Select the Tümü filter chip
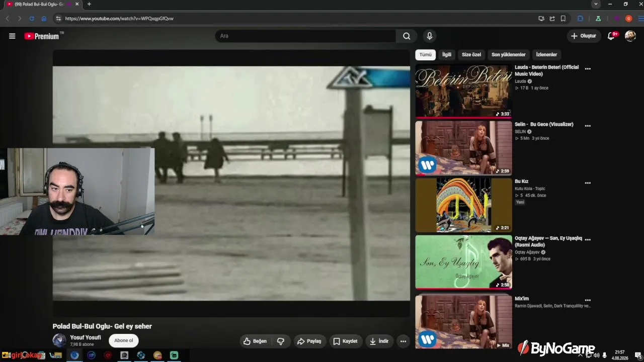Screen dimensions: 644x362 [x=426, y=55]
